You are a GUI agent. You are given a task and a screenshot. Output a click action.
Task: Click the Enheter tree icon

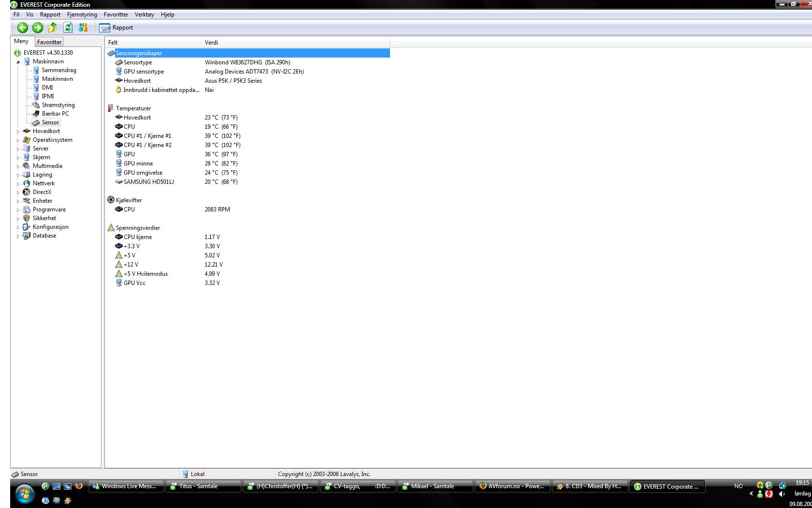[27, 201]
